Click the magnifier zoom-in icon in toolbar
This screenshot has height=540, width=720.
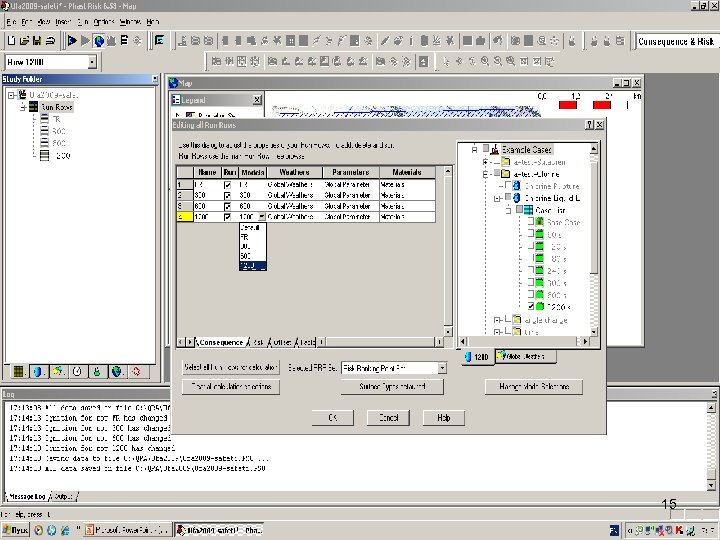(485, 61)
